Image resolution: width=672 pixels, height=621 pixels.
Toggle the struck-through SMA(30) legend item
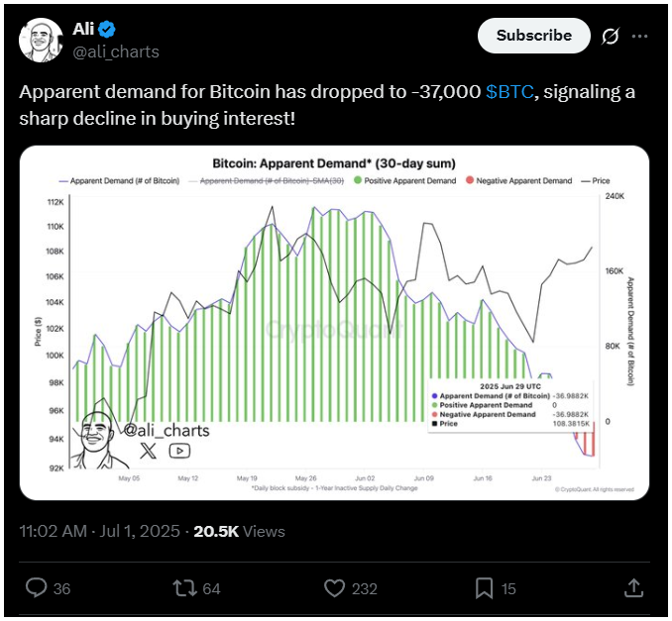tap(267, 180)
